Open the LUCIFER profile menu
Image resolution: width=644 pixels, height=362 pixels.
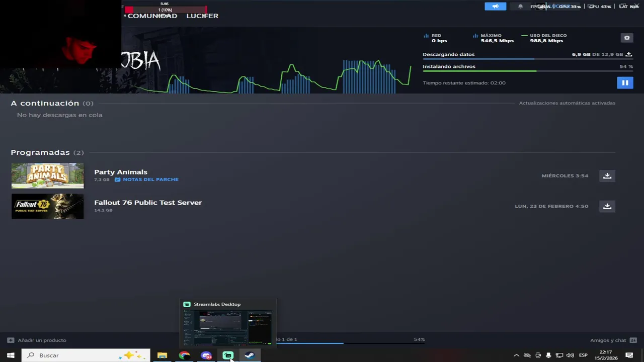202,16
